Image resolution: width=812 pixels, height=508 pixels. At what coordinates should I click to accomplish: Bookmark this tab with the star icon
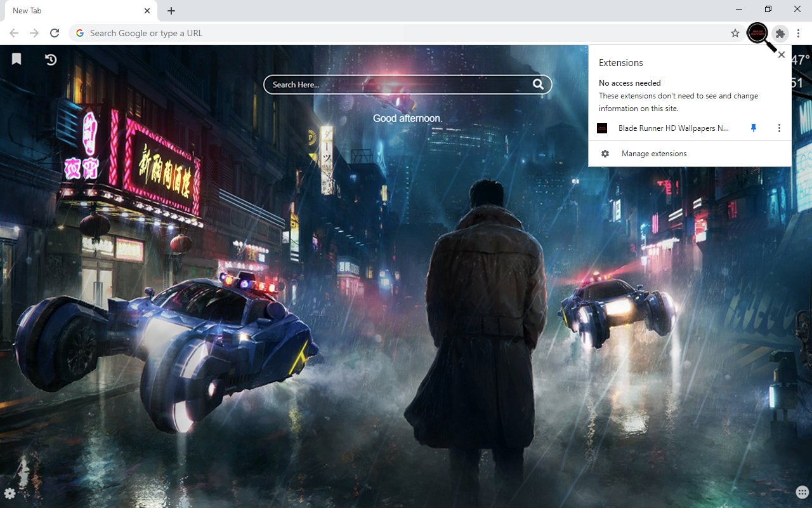pyautogui.click(x=735, y=33)
